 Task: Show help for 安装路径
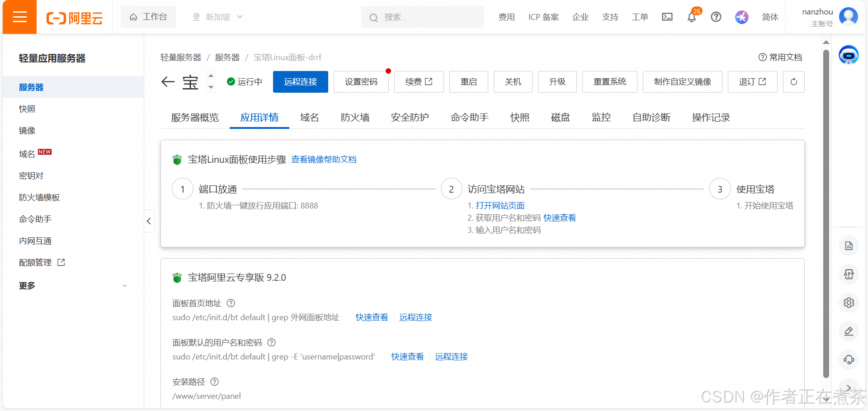pyautogui.click(x=214, y=382)
